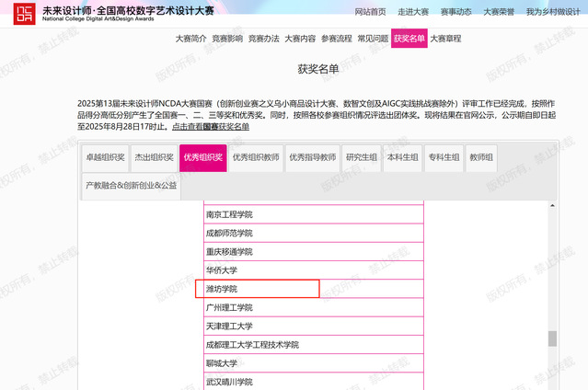Open the 优秀指导教师 tab
The image size is (588, 390).
pos(312,157)
